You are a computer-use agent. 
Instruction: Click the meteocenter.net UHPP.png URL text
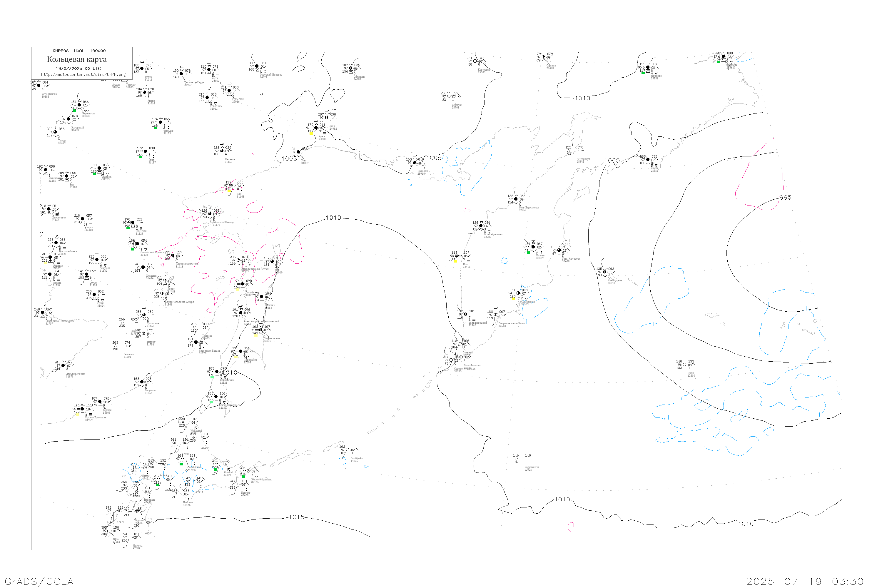[83, 75]
